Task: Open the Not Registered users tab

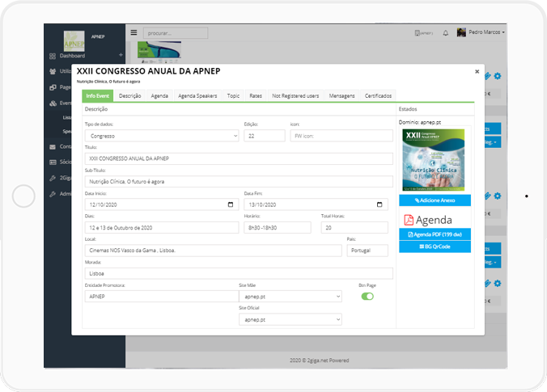Action: pos(295,96)
